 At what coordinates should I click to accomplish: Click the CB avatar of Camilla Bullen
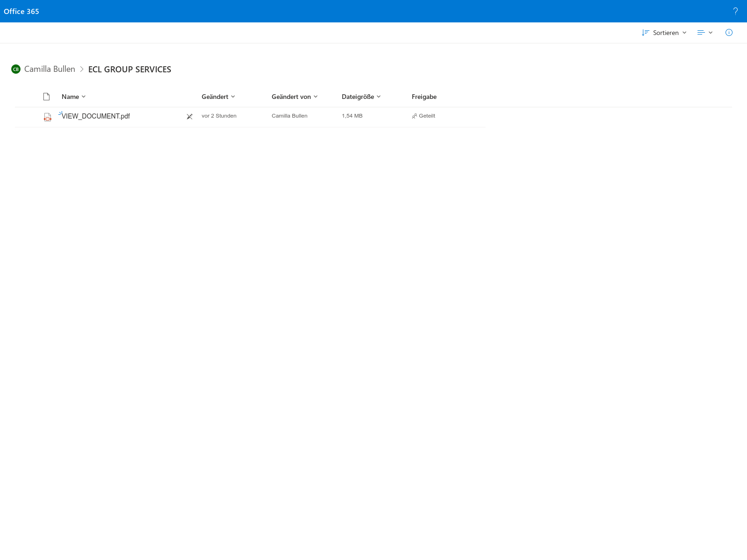click(x=16, y=69)
